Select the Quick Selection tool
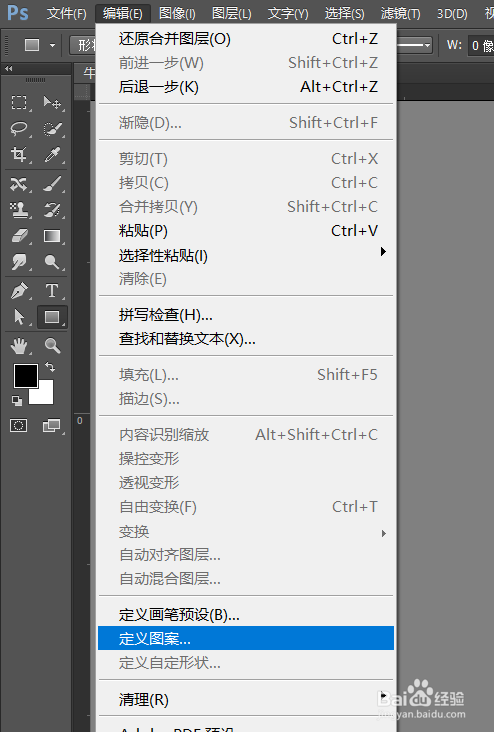 pyautogui.click(x=52, y=128)
